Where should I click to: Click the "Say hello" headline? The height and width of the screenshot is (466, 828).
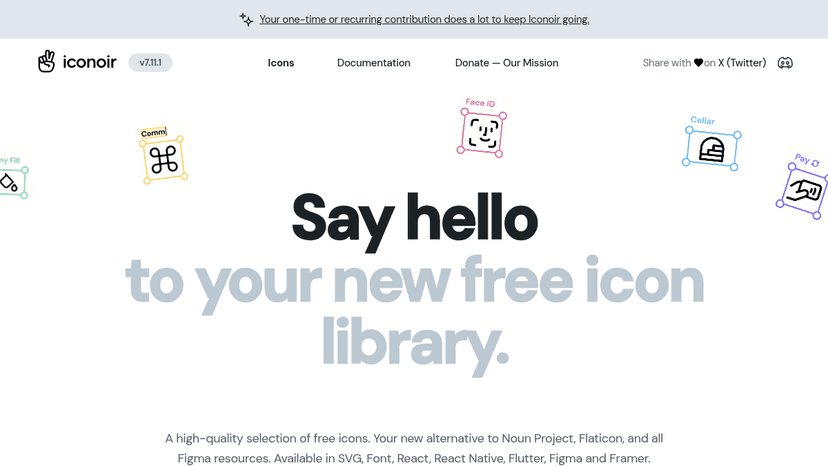pos(415,219)
